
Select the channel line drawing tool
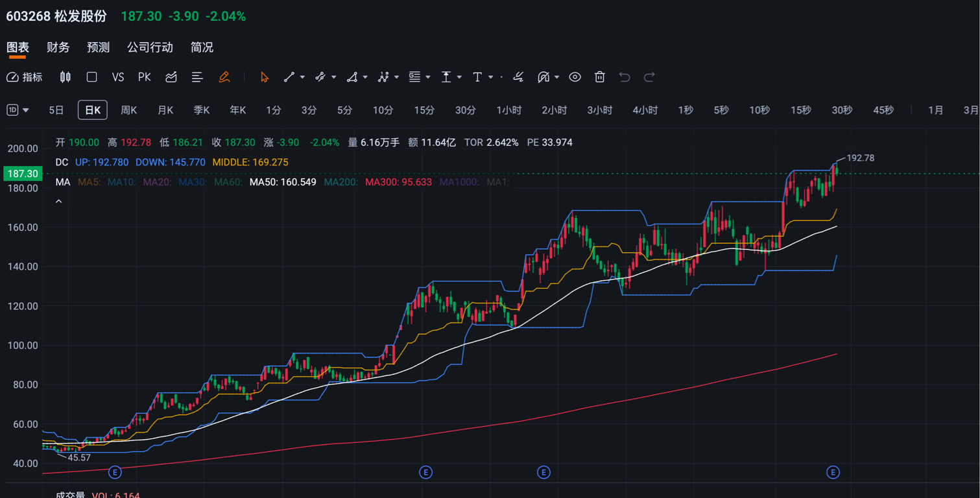click(320, 77)
